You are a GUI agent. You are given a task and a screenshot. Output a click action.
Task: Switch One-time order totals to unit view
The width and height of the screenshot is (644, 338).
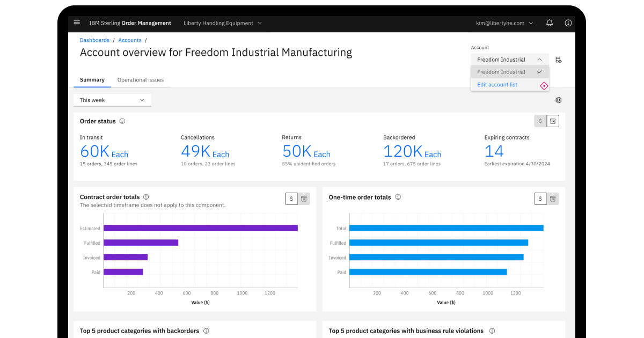(553, 199)
